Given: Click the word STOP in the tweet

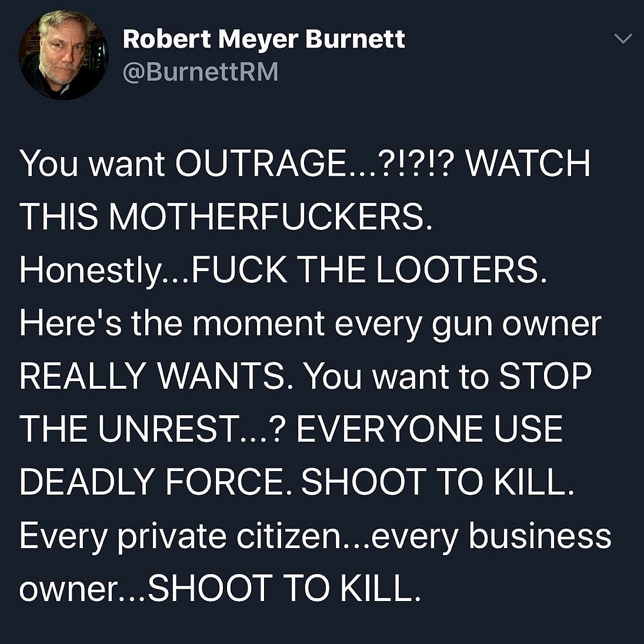Looking at the screenshot, I should pyautogui.click(x=545, y=376).
